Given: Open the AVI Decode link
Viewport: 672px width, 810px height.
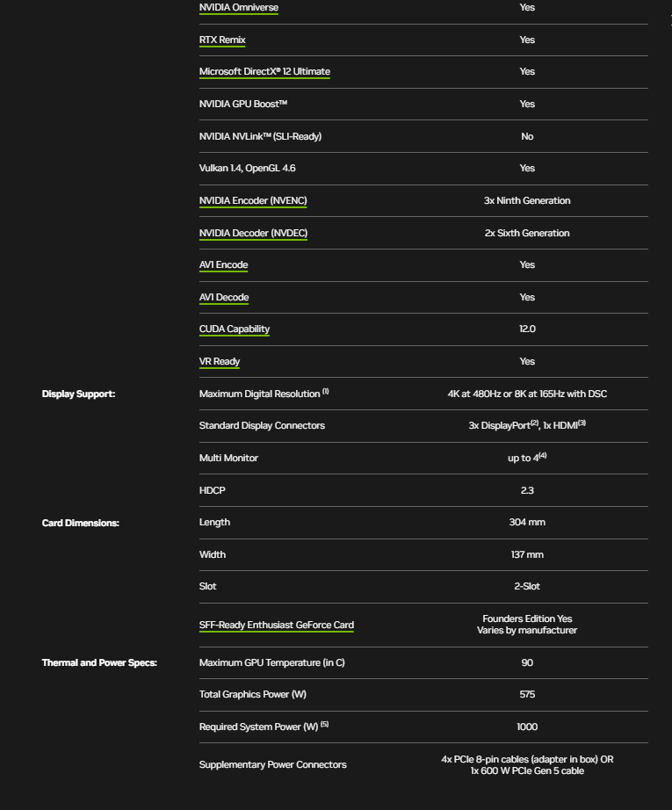Looking at the screenshot, I should 224,298.
